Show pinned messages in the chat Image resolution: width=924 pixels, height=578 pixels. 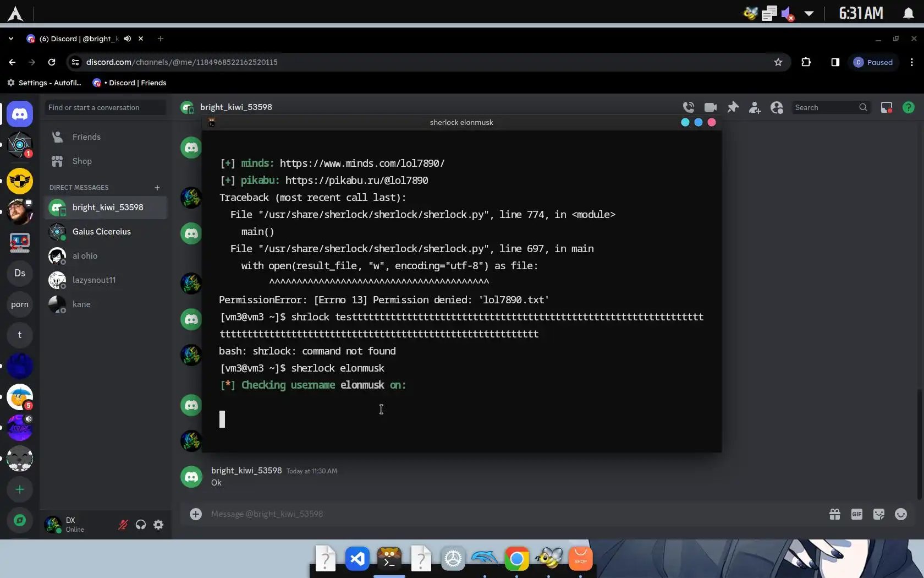tap(733, 107)
